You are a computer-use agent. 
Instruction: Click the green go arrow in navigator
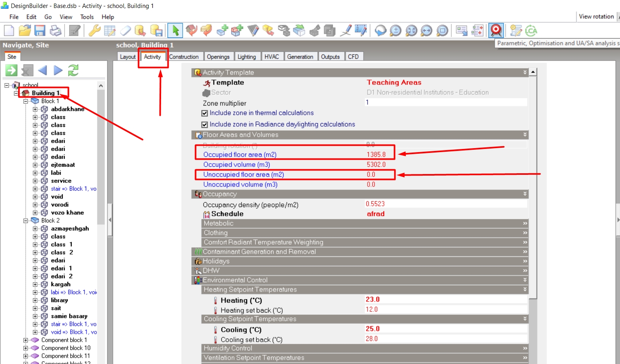[x=11, y=70]
